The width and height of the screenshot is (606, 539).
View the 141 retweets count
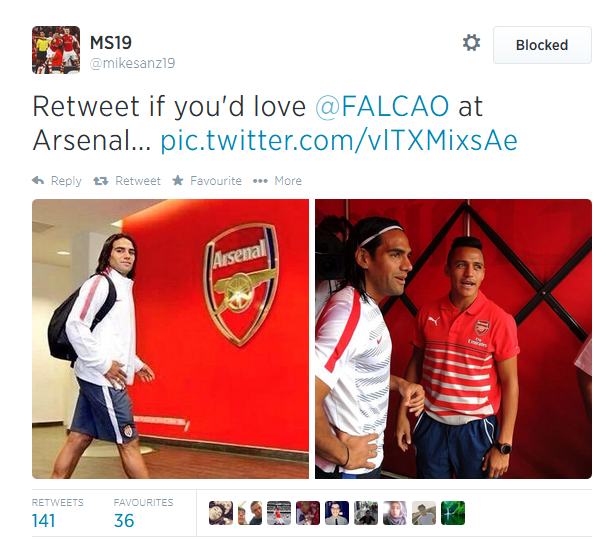[43, 521]
